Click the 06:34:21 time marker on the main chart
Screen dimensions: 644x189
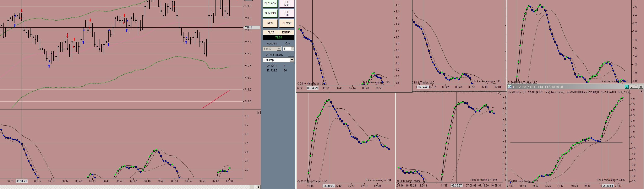(22, 181)
